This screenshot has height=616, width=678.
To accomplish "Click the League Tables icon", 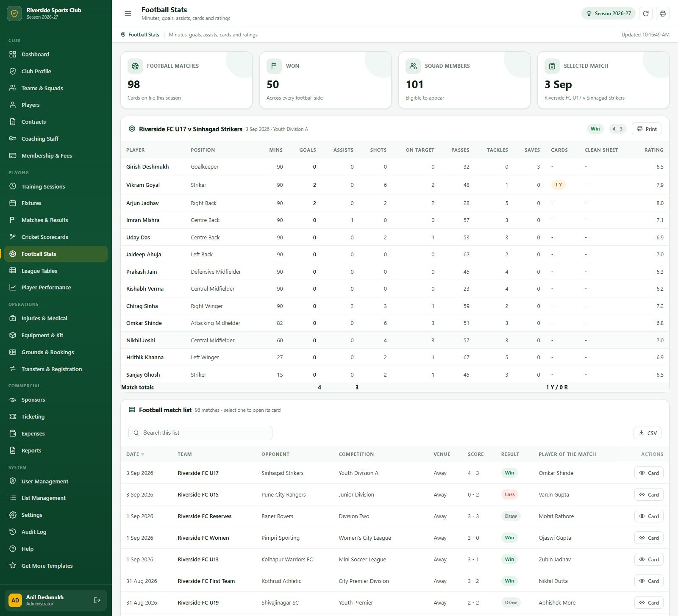I will click(x=13, y=271).
